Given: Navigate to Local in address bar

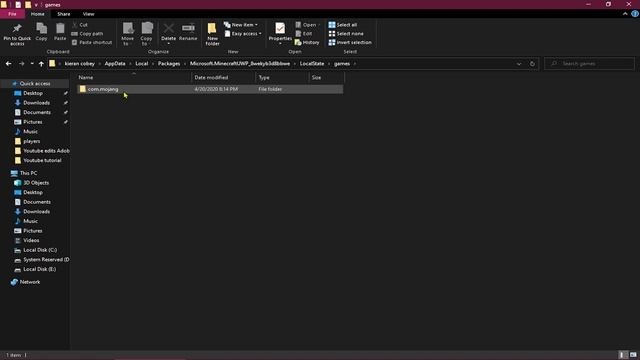Looking at the screenshot, I should [x=142, y=64].
